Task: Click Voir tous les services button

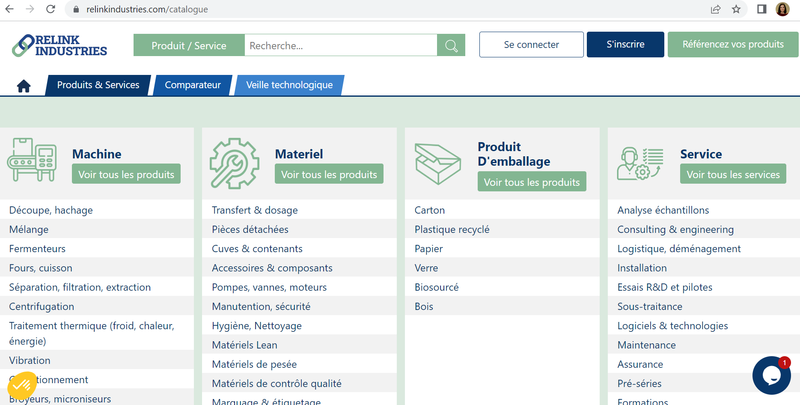Action: click(x=733, y=174)
